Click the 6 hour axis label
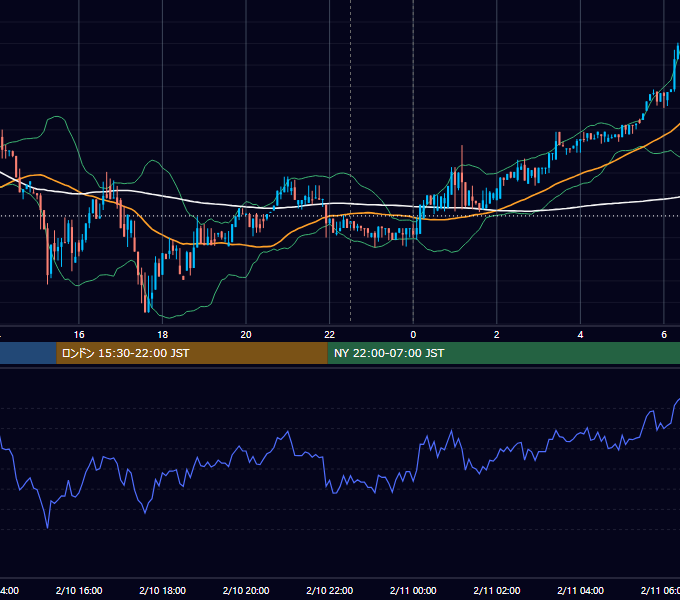 click(x=664, y=335)
